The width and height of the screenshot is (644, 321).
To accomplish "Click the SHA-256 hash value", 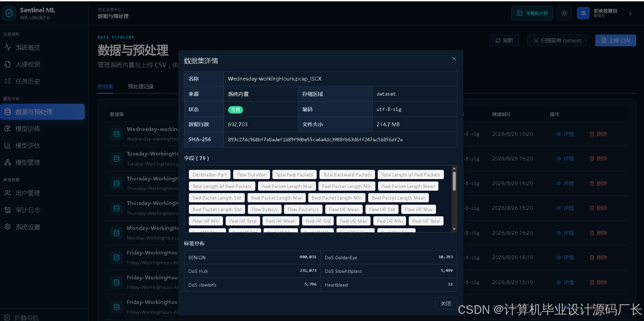I will click(315, 140).
